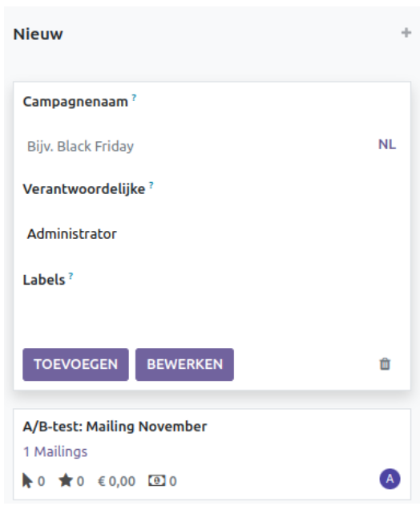Image resolution: width=420 pixels, height=510 pixels.
Task: Open the 1 Mailings link
Action: [55, 451]
